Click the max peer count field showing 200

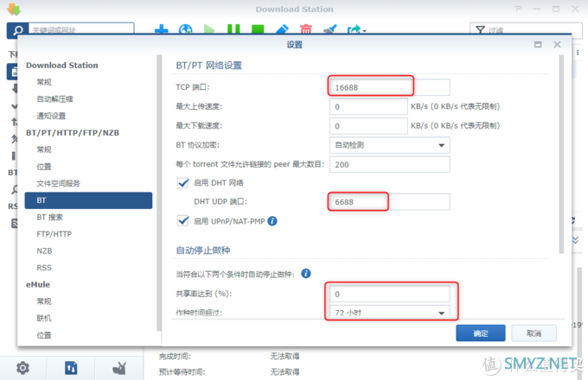[390, 165]
